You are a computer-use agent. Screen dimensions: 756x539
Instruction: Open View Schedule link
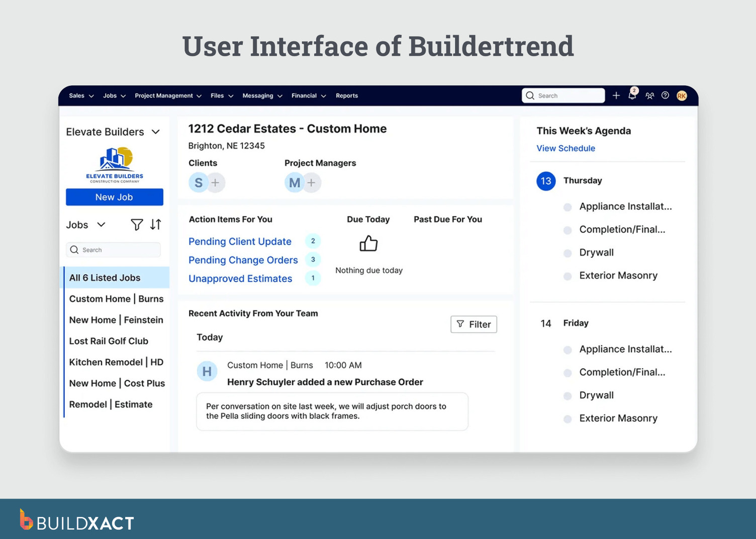coord(565,148)
